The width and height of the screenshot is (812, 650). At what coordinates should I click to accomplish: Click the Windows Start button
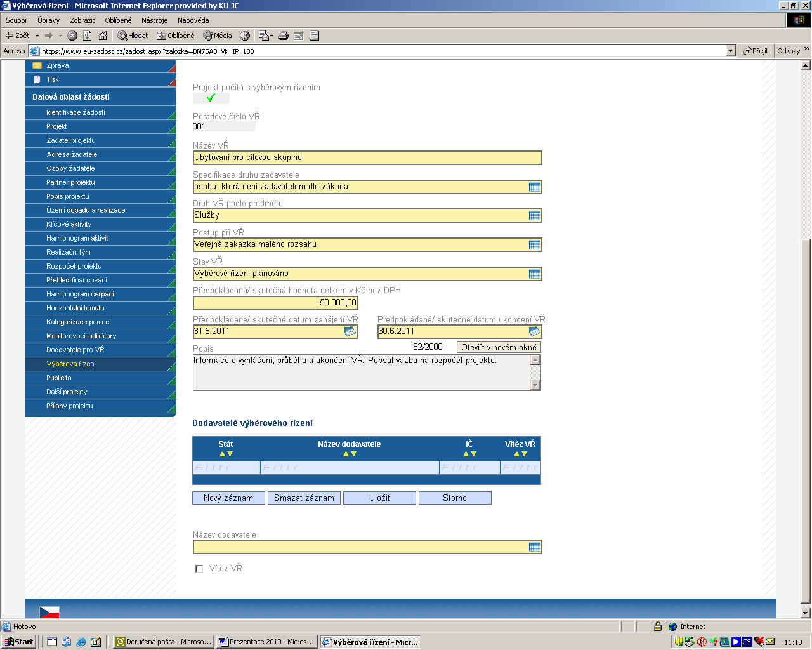coord(18,642)
